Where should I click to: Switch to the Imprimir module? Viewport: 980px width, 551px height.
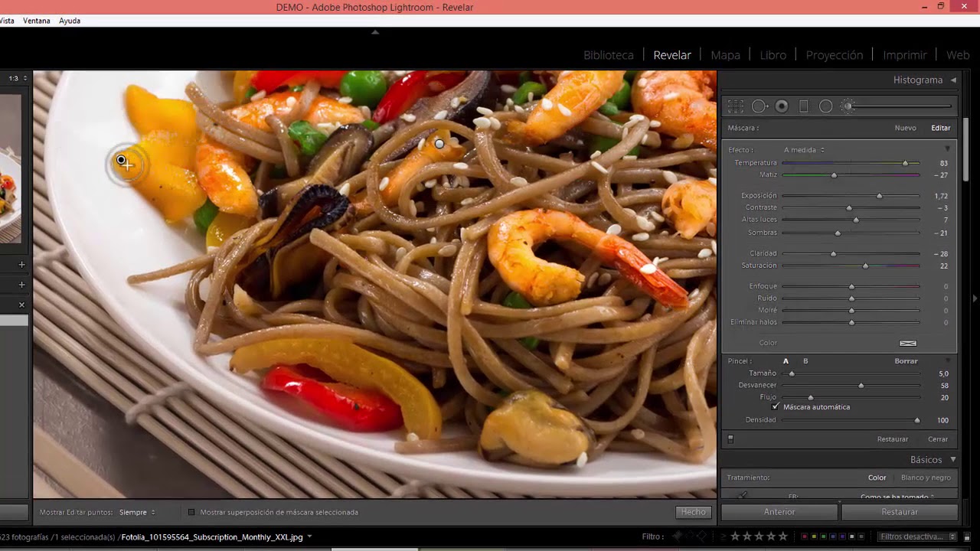pos(905,55)
